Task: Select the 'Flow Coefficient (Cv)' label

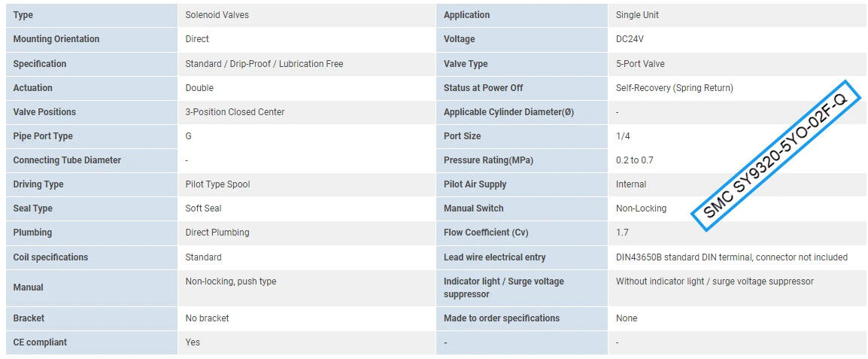Action: (488, 233)
